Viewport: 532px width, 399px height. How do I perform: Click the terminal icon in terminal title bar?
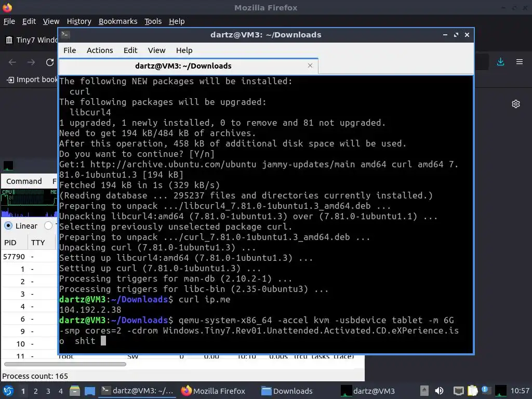point(65,35)
